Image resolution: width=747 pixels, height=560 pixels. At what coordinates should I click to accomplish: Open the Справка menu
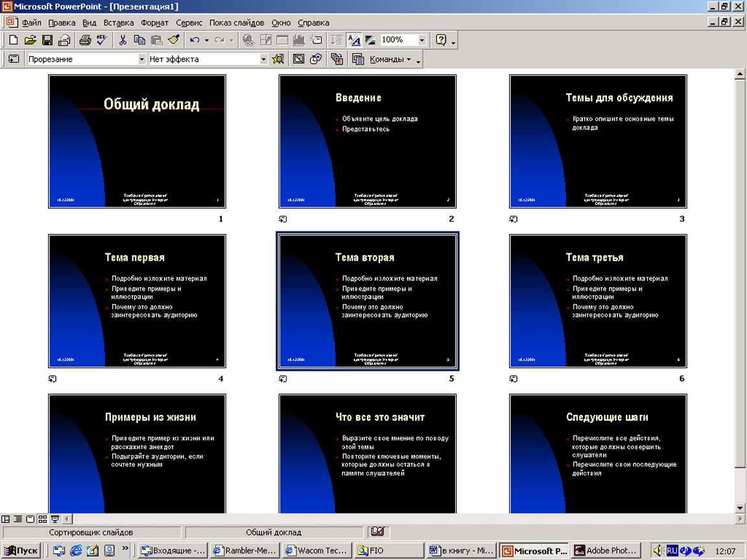point(313,23)
